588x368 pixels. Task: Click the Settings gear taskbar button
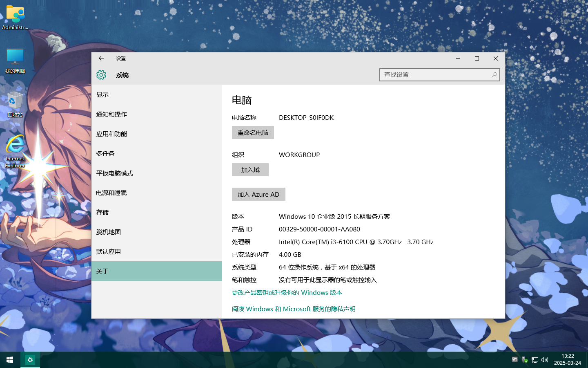pos(30,360)
